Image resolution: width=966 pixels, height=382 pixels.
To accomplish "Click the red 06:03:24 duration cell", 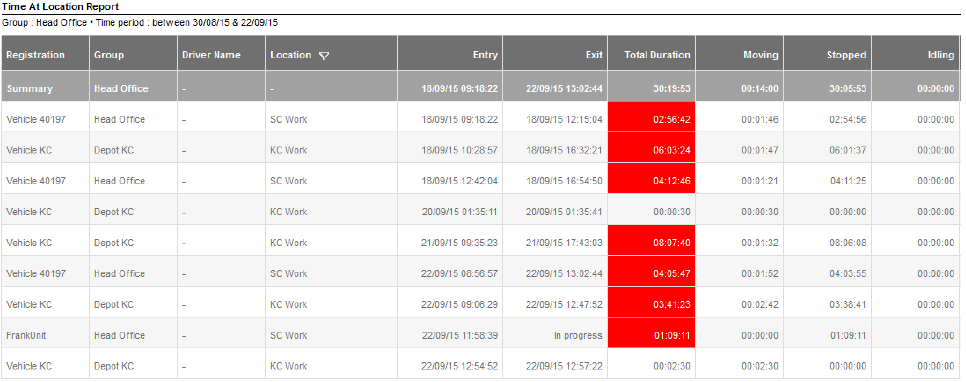I will pyautogui.click(x=652, y=148).
